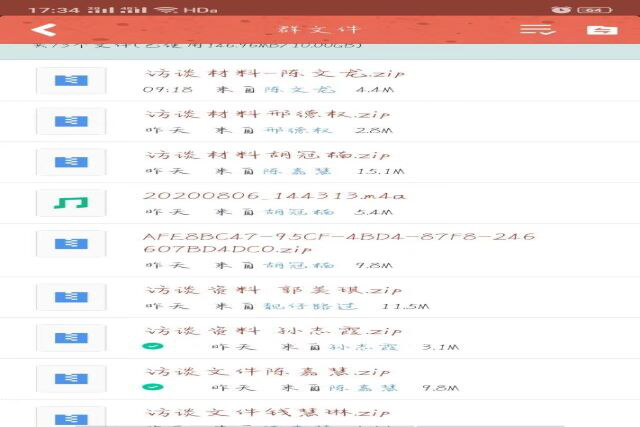Tap zip icon for 访谈材料邢德权.zip
Viewport: 640px width, 427px height.
pos(70,121)
